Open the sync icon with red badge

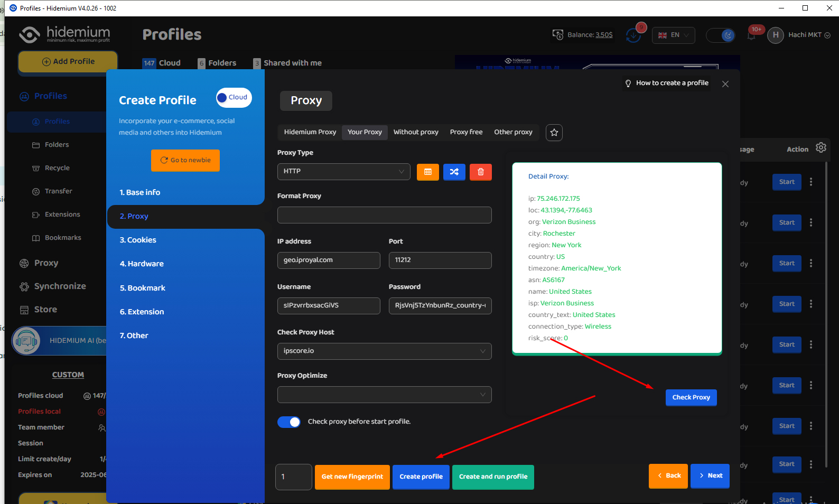(633, 35)
